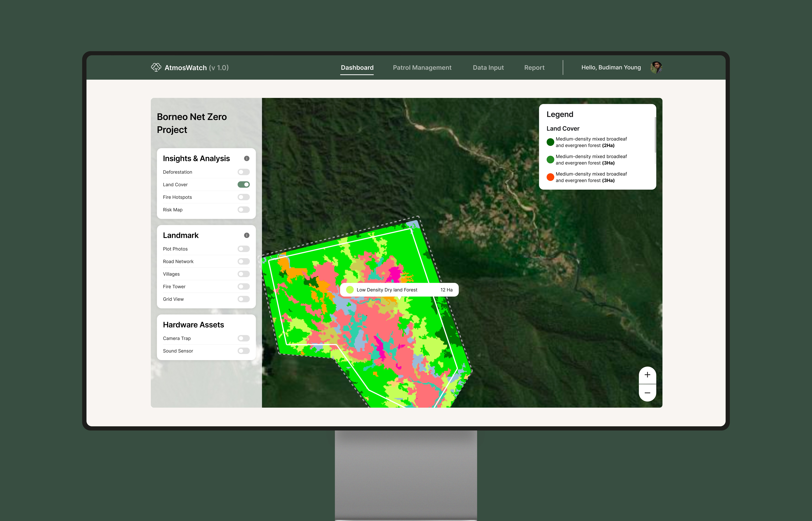Click the AtmosWatch cloud logo icon
812x521 pixels.
click(x=156, y=67)
